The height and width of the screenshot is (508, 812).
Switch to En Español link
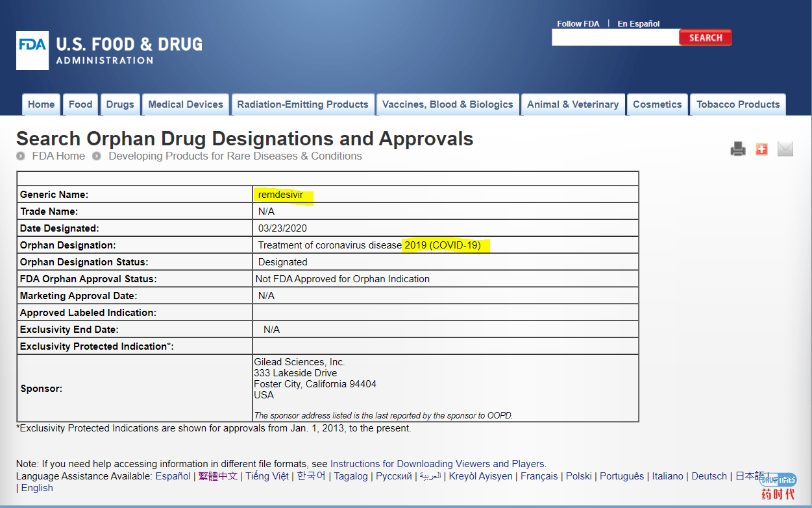tap(638, 24)
